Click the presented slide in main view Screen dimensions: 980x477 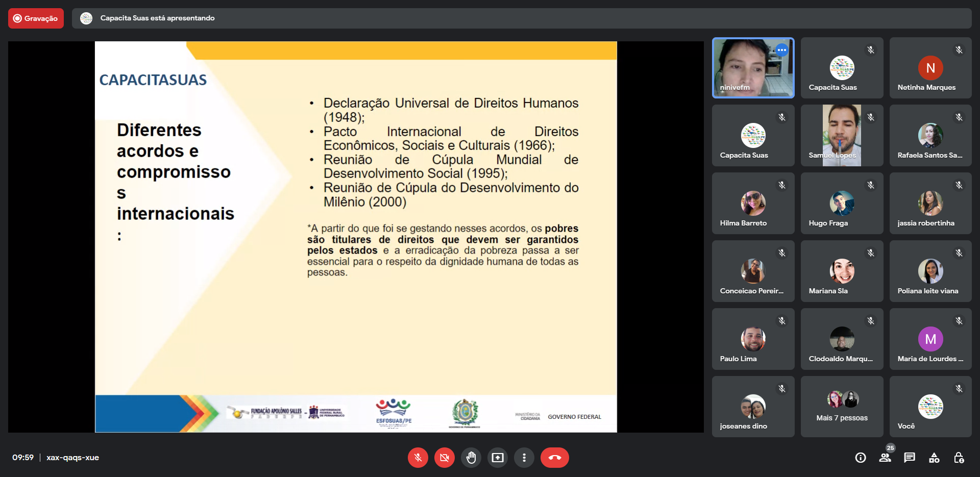356,237
